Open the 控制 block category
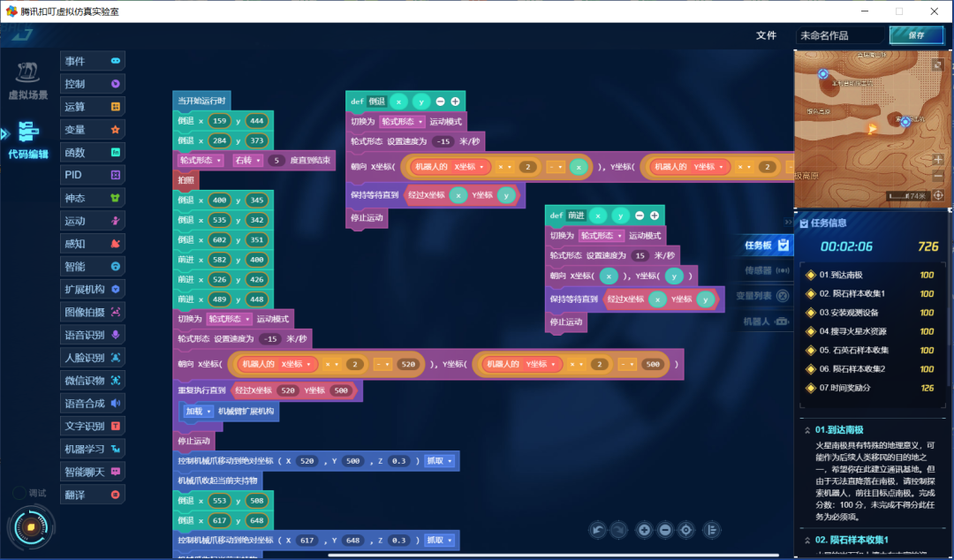The image size is (954, 560). pos(93,84)
